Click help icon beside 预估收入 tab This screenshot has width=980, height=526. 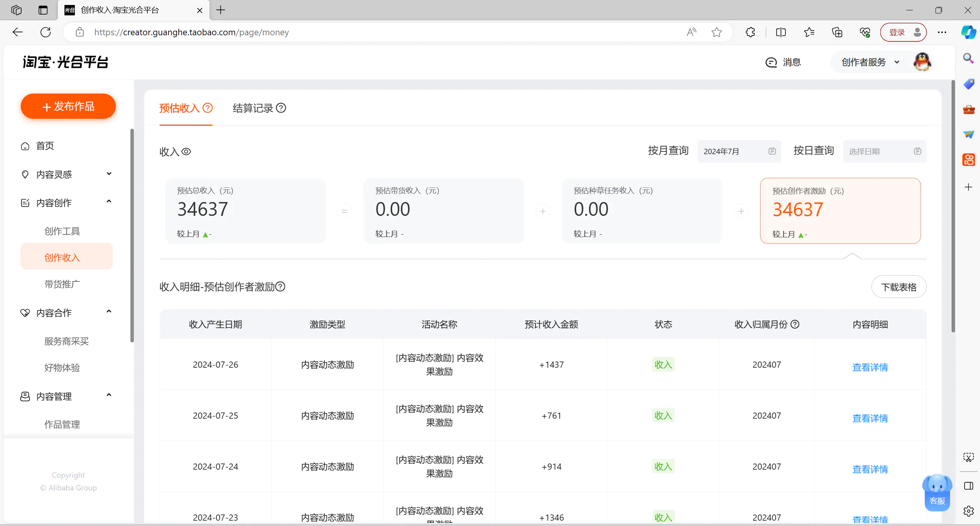point(208,108)
